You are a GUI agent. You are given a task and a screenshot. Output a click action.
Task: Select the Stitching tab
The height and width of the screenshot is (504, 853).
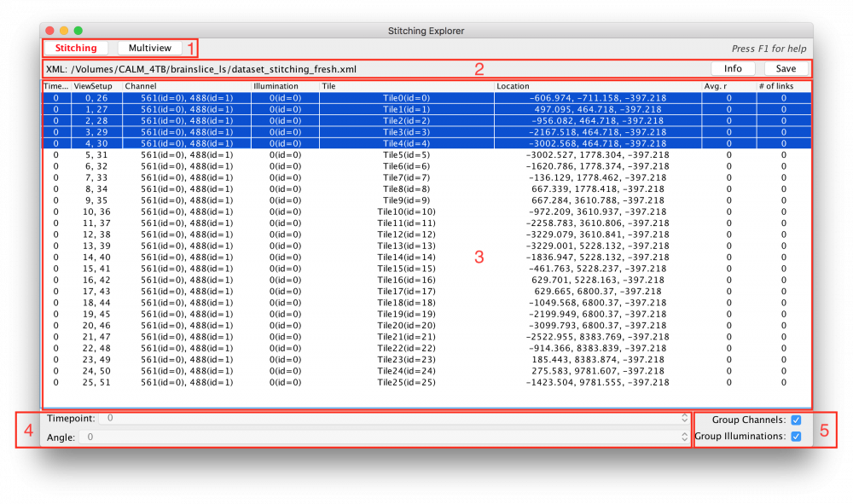(75, 48)
